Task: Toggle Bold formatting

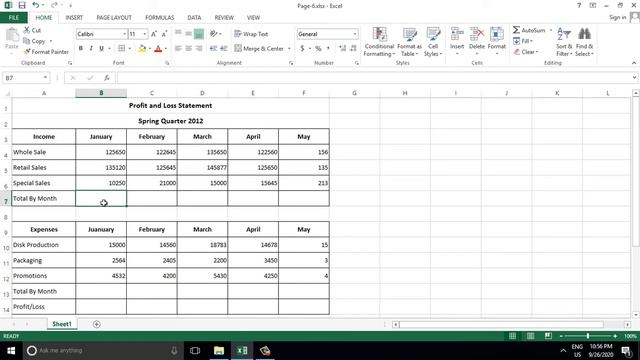Action: pyautogui.click(x=81, y=49)
